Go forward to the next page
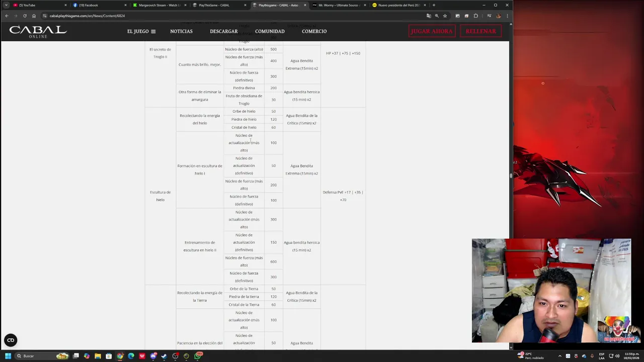This screenshot has height=362, width=644. pos(16,16)
